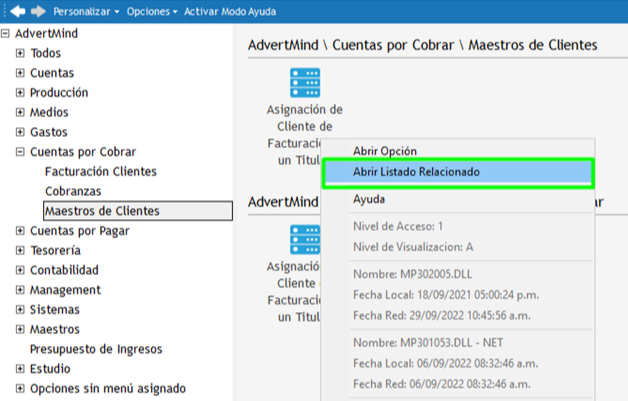Select Opciones sin menú asignado label
This screenshot has width=628, height=401.
pos(108,388)
